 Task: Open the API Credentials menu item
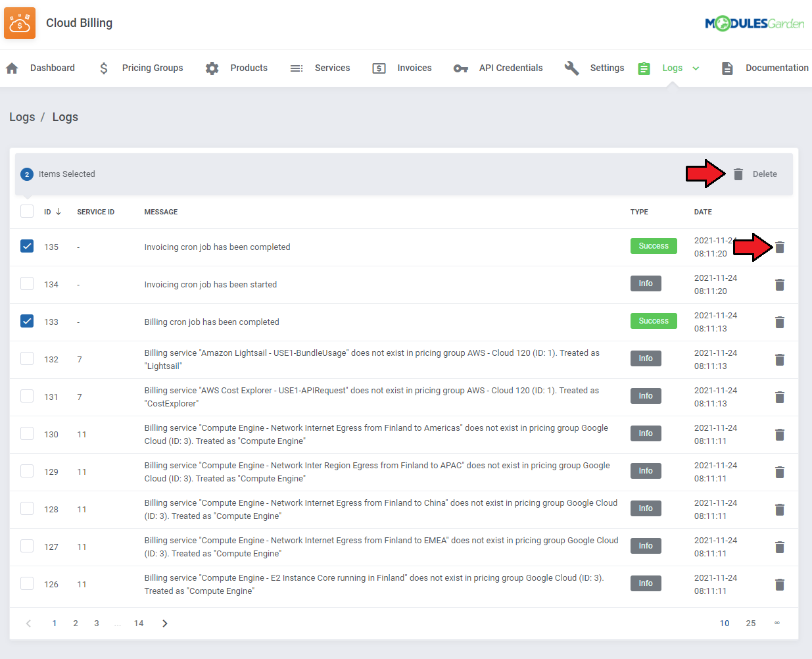(x=511, y=68)
